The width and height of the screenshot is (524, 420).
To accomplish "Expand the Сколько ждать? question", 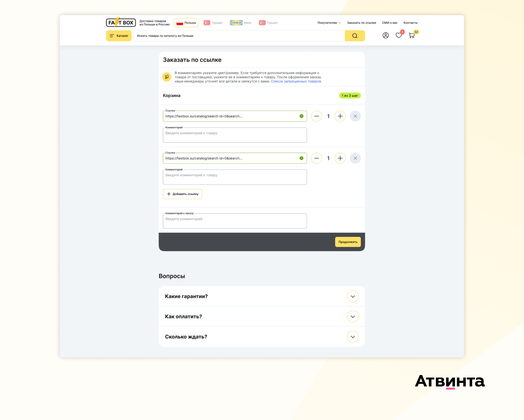I will [x=353, y=337].
